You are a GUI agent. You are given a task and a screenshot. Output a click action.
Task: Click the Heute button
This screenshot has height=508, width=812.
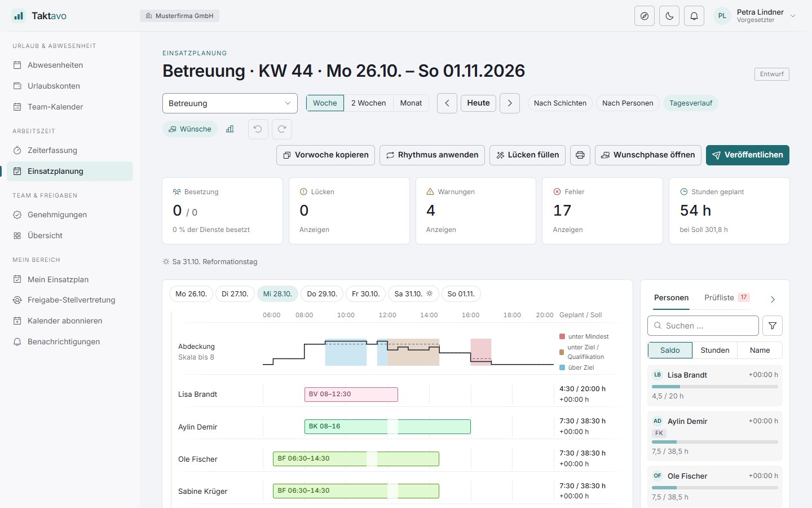[478, 103]
